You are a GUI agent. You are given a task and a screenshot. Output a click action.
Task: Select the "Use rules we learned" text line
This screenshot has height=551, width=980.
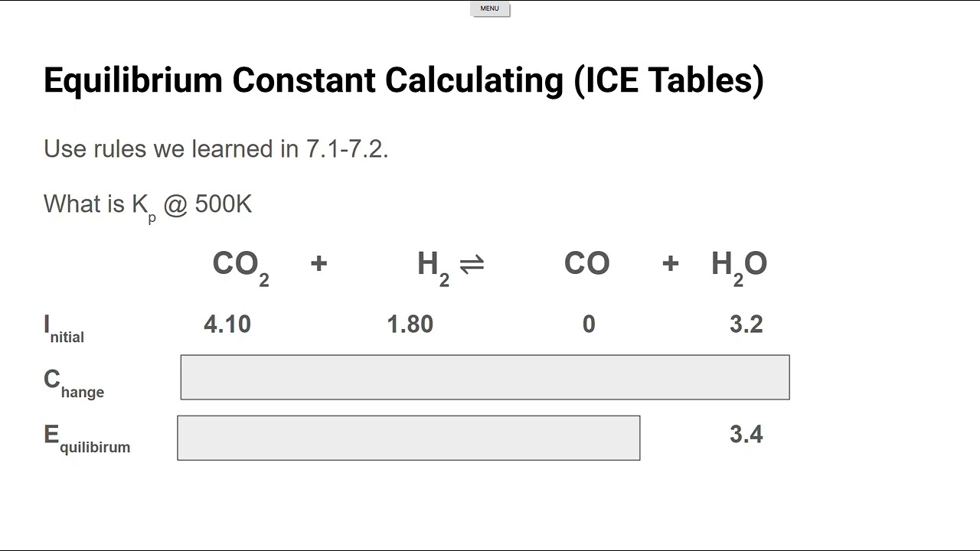click(216, 148)
